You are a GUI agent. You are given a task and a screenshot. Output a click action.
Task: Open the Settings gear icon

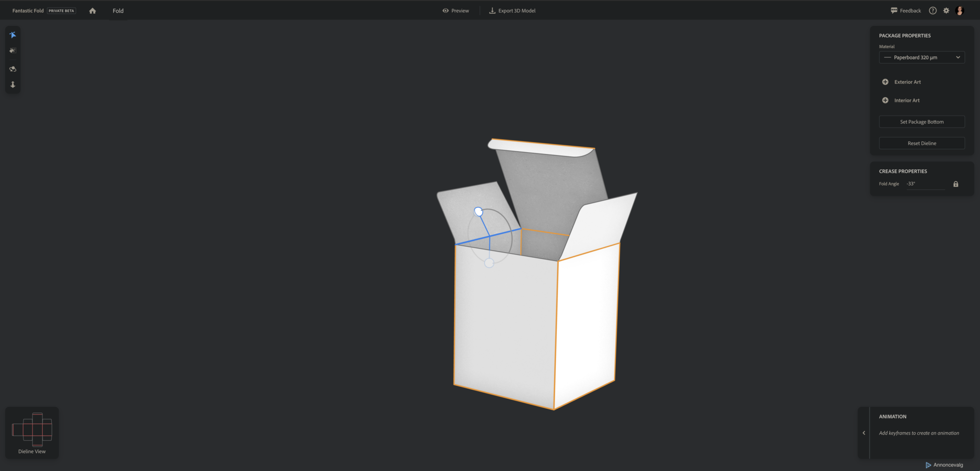[x=946, y=10]
